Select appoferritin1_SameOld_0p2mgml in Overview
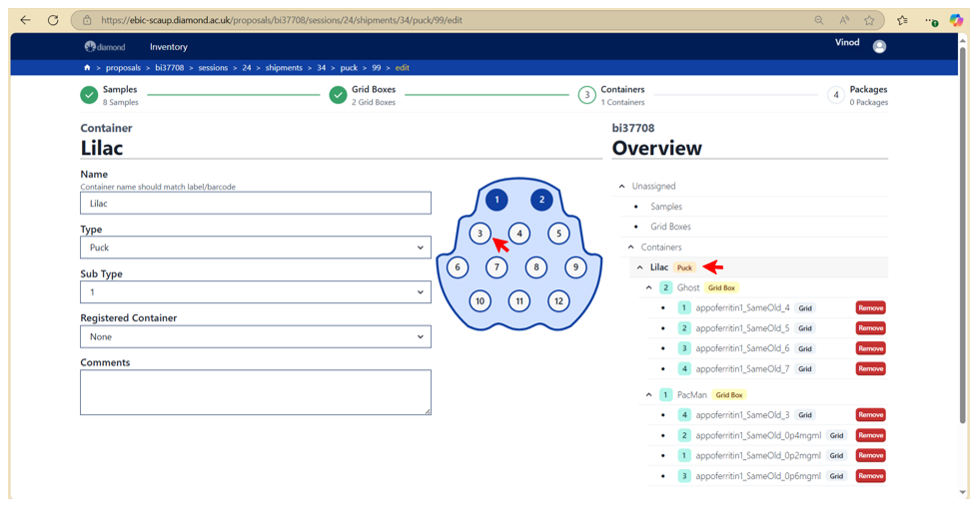 758,455
